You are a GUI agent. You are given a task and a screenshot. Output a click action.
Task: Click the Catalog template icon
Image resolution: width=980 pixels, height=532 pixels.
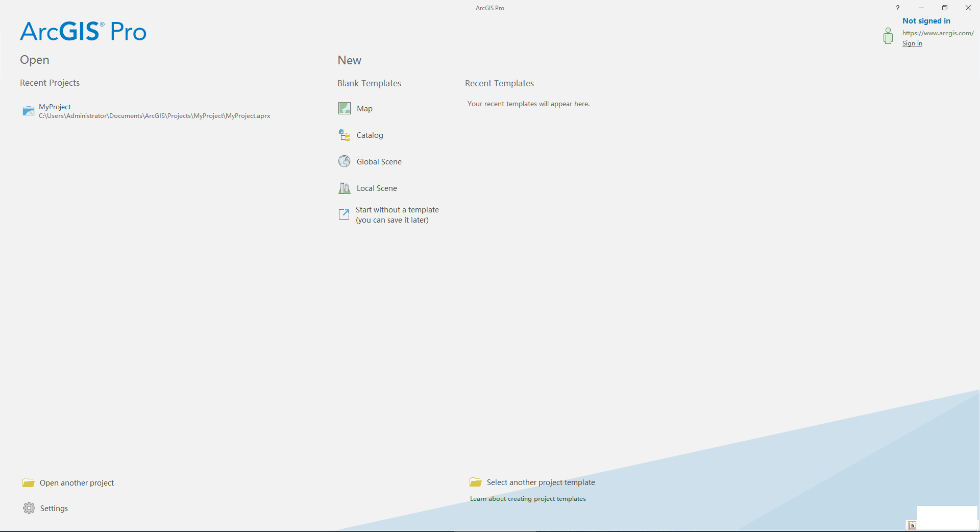[345, 135]
